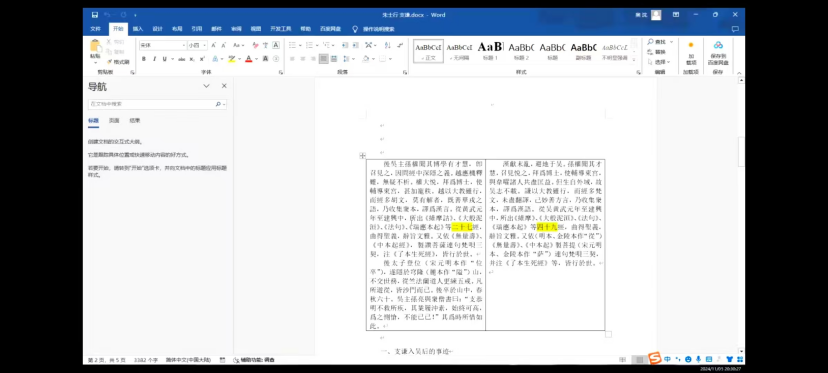Show or hide paragraph marks icon
Viewport: 828px width, 373px height.
(x=400, y=45)
